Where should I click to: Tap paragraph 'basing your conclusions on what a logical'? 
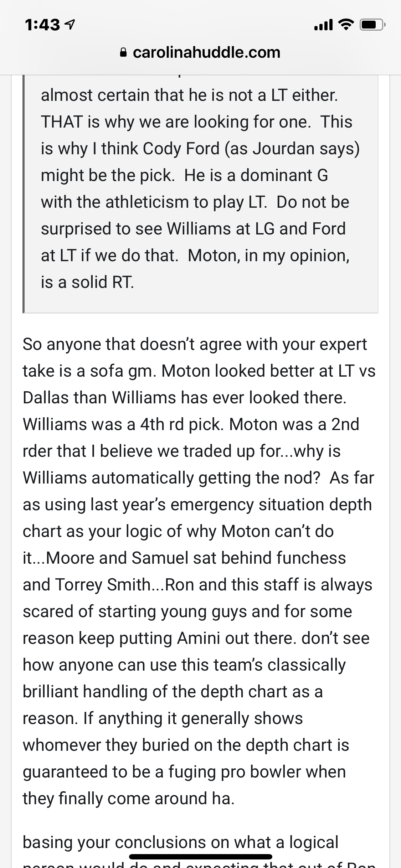[x=181, y=842]
